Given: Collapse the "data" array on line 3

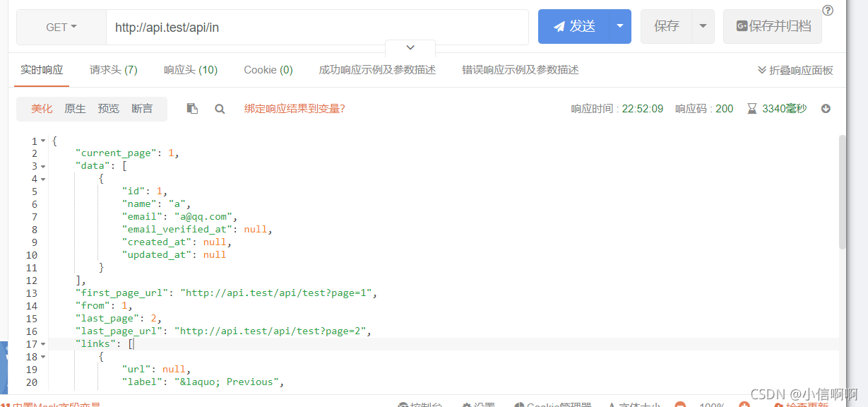Looking at the screenshot, I should pyautogui.click(x=42, y=167).
